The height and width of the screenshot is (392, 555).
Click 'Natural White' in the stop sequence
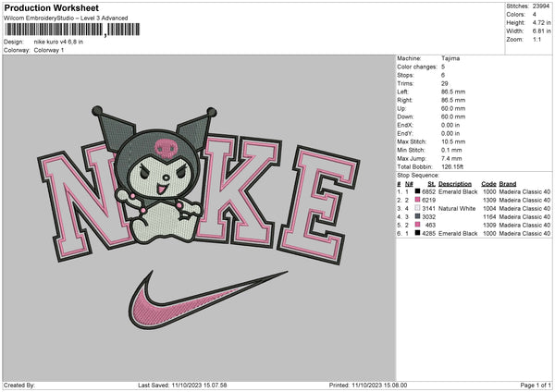point(457,208)
